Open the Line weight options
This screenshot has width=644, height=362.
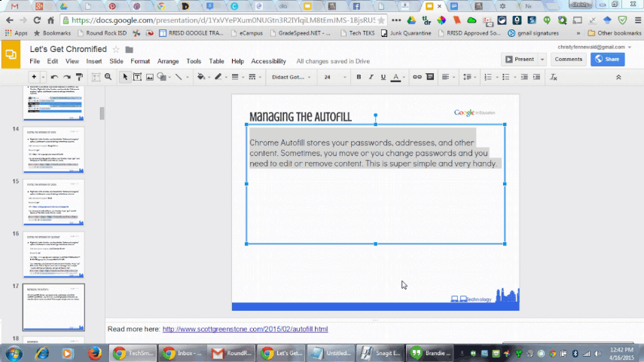(235, 77)
